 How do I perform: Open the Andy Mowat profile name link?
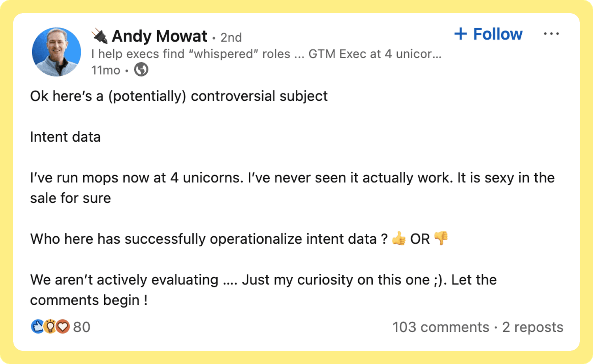159,36
